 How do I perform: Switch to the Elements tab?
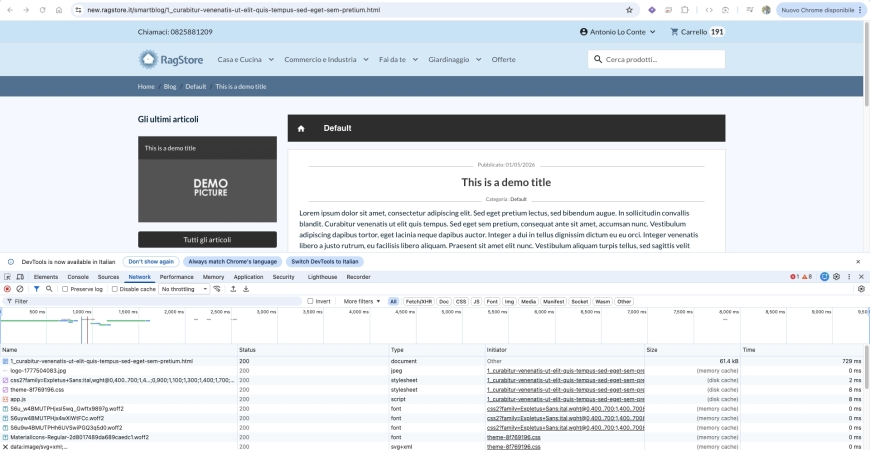click(45, 277)
